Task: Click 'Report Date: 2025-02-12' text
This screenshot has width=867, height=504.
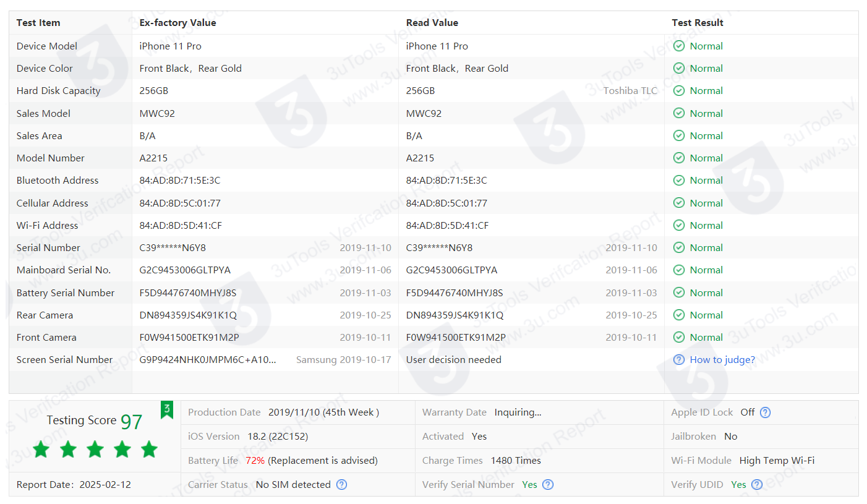Action: point(74,485)
